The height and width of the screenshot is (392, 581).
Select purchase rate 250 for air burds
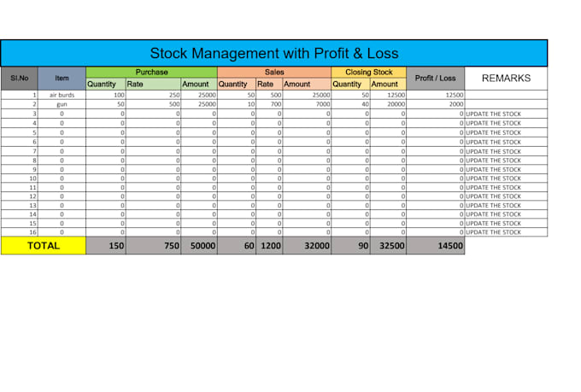click(153, 95)
